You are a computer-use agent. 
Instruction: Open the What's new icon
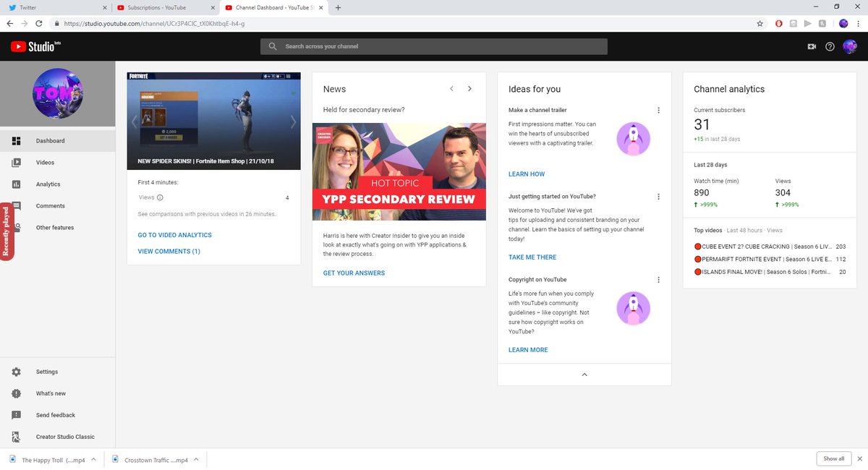(x=16, y=393)
